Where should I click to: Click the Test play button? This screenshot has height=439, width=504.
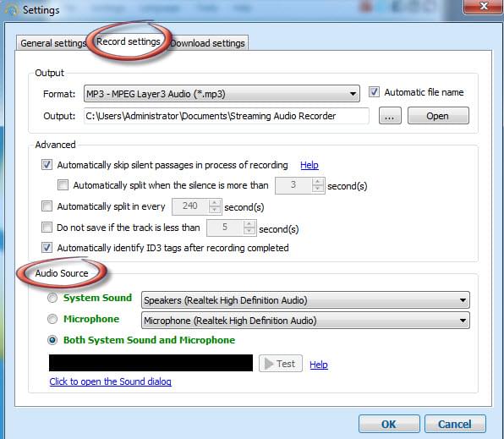281,364
